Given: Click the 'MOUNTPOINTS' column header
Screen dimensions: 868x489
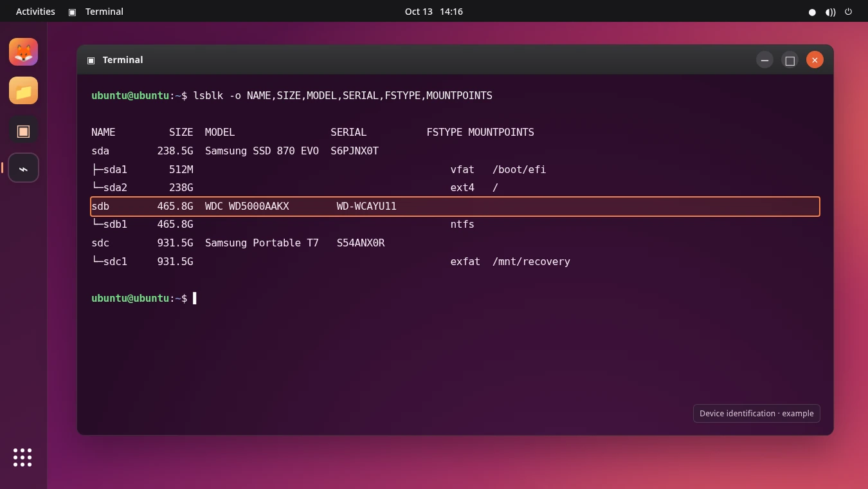Looking at the screenshot, I should pyautogui.click(x=501, y=132).
